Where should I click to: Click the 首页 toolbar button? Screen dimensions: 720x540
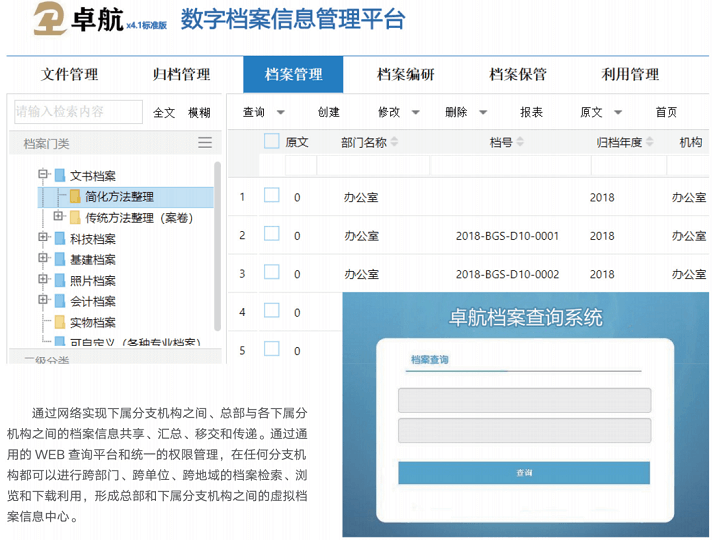click(666, 112)
